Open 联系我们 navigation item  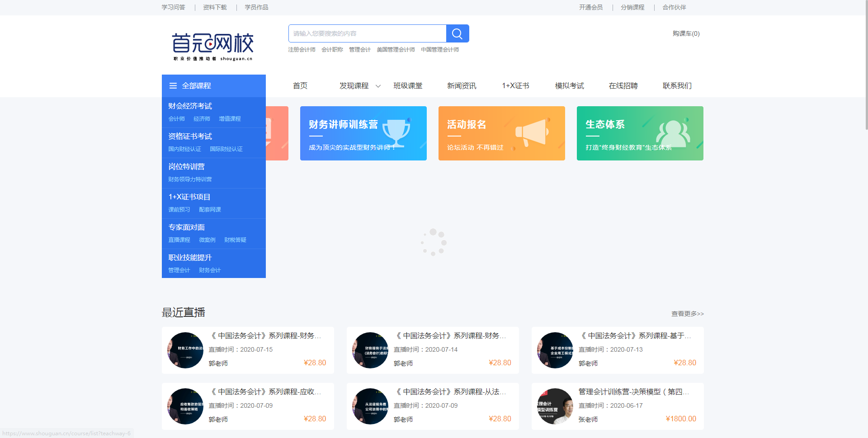(677, 86)
